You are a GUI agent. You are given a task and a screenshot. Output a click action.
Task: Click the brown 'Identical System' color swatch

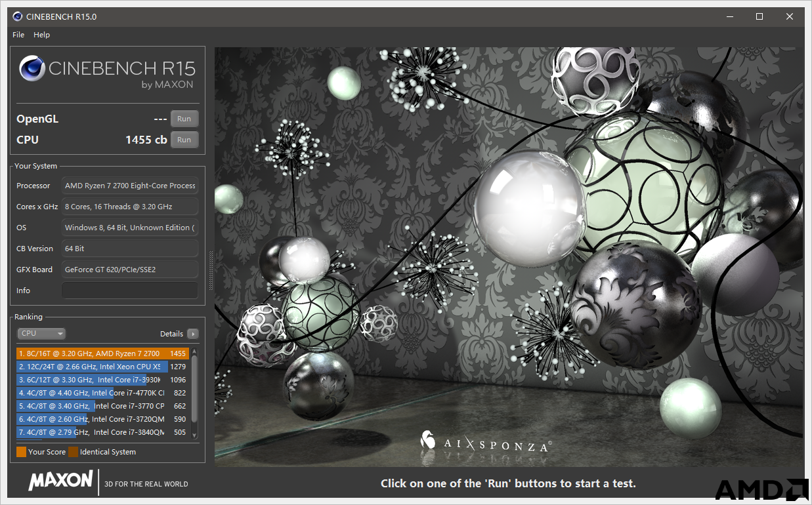[73, 452]
